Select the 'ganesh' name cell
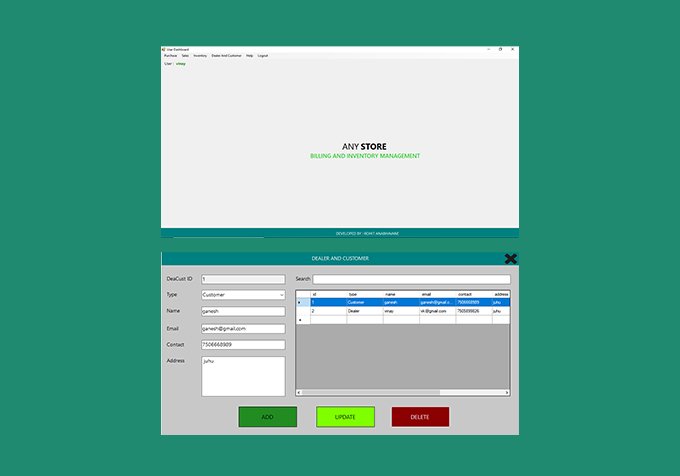This screenshot has height=476, width=680. point(401,302)
